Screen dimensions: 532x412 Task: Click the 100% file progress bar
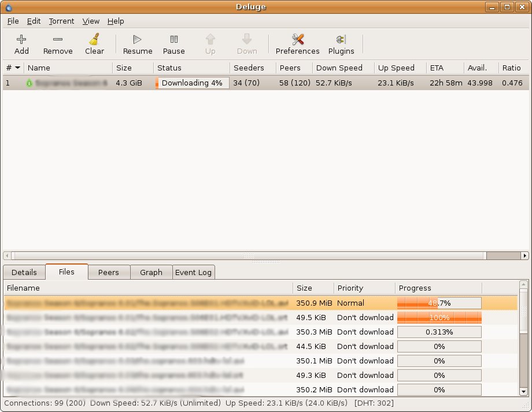click(439, 318)
